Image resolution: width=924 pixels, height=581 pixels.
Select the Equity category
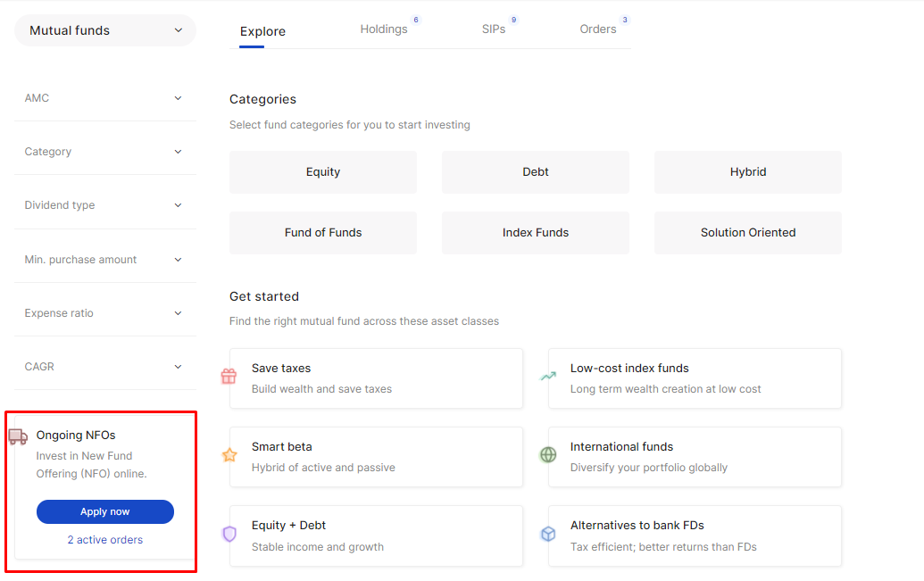[x=323, y=172]
